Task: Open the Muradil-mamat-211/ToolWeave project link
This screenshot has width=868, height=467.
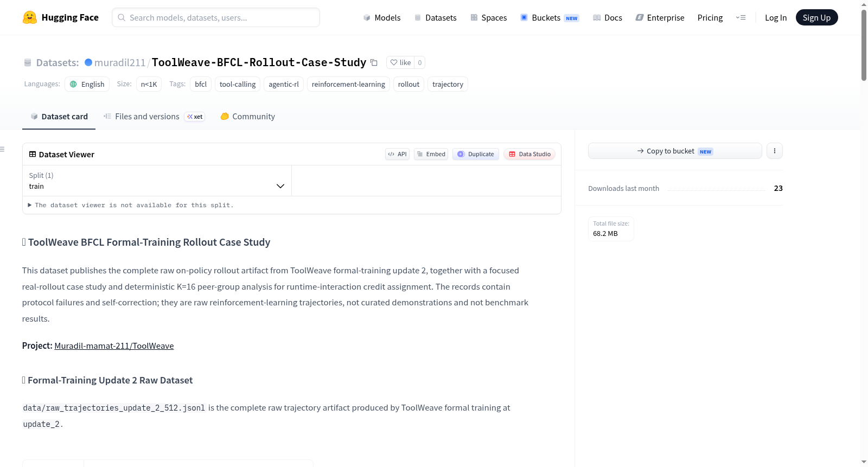Action: point(114,346)
